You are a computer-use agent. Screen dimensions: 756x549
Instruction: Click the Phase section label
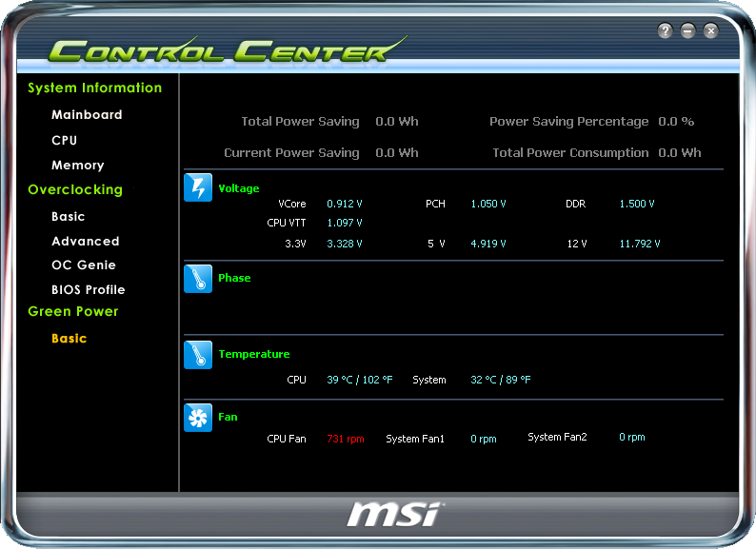point(234,278)
